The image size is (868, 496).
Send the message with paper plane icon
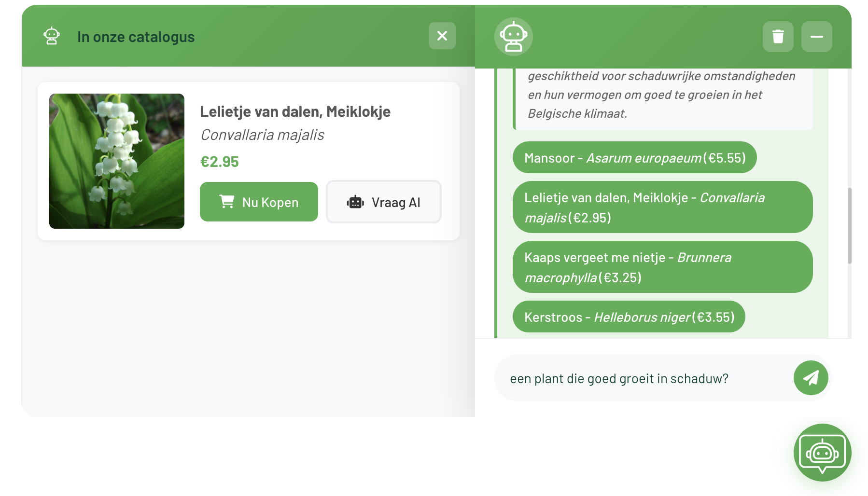click(x=811, y=378)
